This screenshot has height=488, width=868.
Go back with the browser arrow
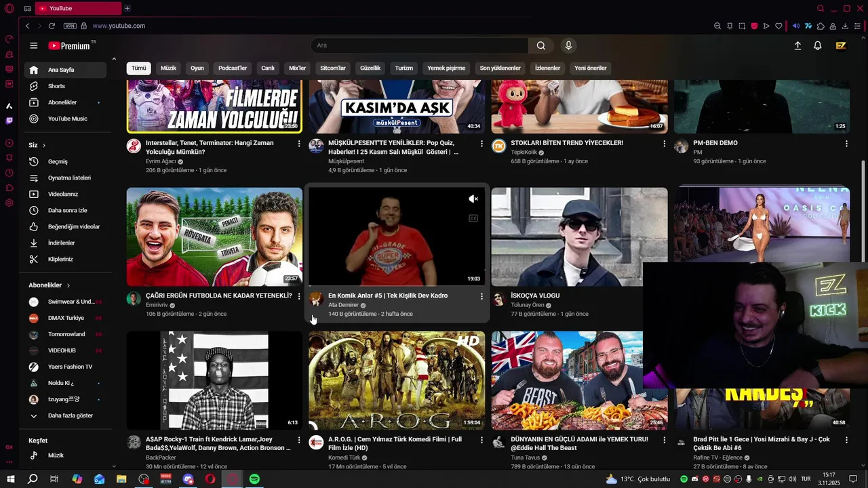27,26
